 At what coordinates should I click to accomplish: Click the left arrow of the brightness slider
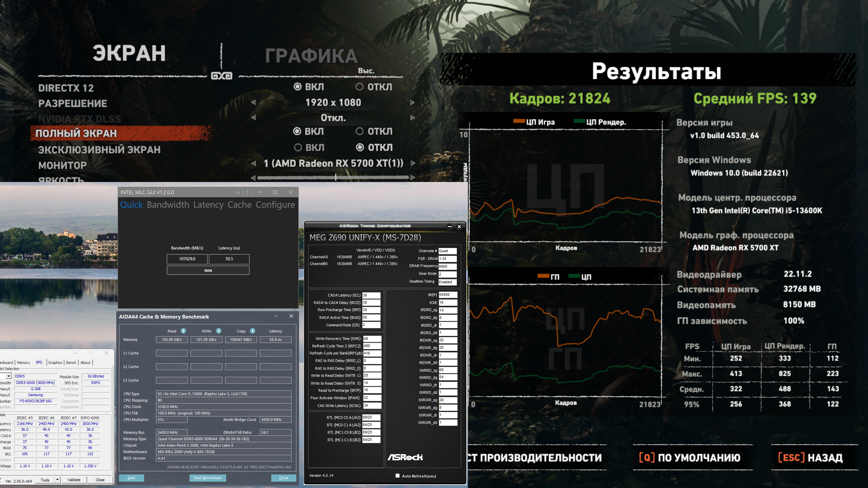[x=253, y=178]
